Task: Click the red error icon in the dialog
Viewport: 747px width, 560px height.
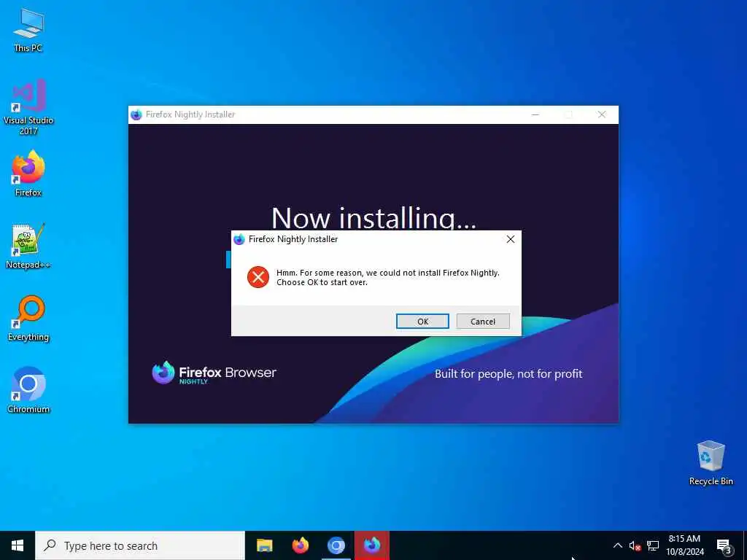Action: coord(258,277)
